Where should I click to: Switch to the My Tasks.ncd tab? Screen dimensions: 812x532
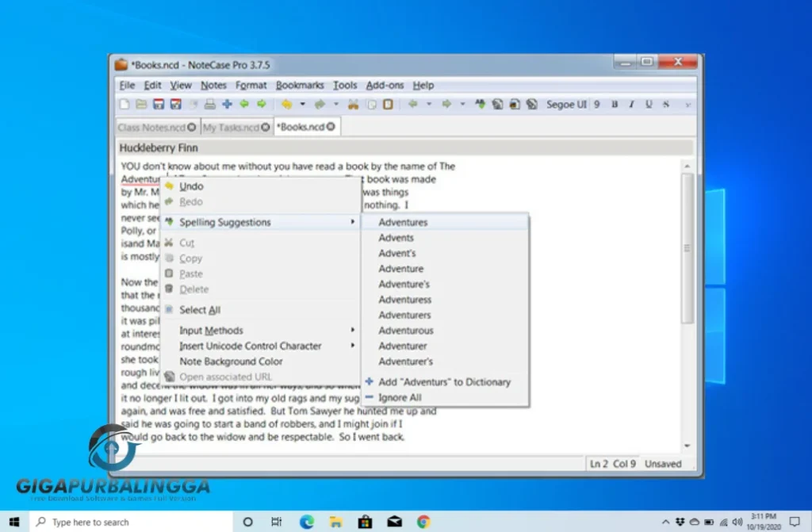230,127
